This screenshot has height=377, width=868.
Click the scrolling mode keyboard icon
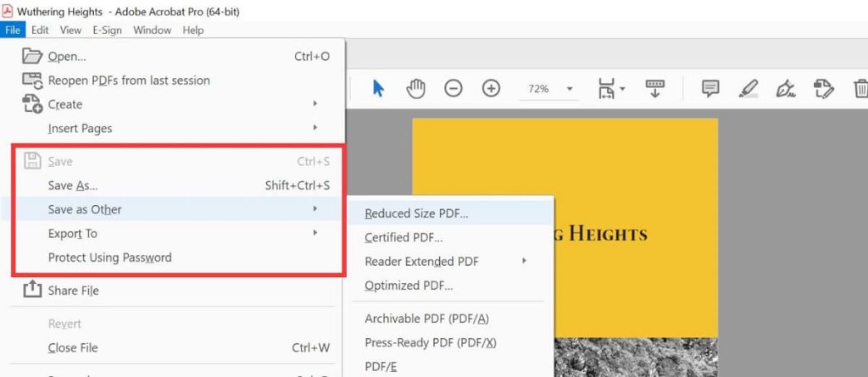click(655, 89)
